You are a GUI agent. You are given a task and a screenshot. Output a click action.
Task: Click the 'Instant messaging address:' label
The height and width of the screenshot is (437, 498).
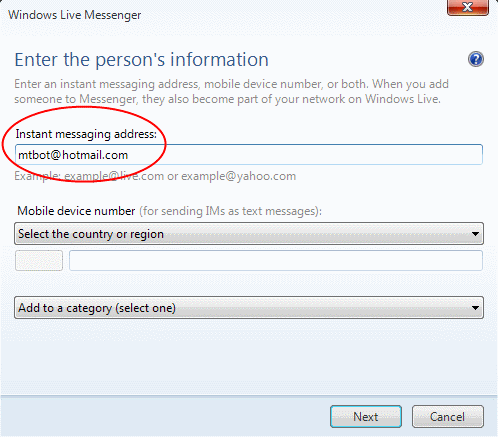click(86, 134)
